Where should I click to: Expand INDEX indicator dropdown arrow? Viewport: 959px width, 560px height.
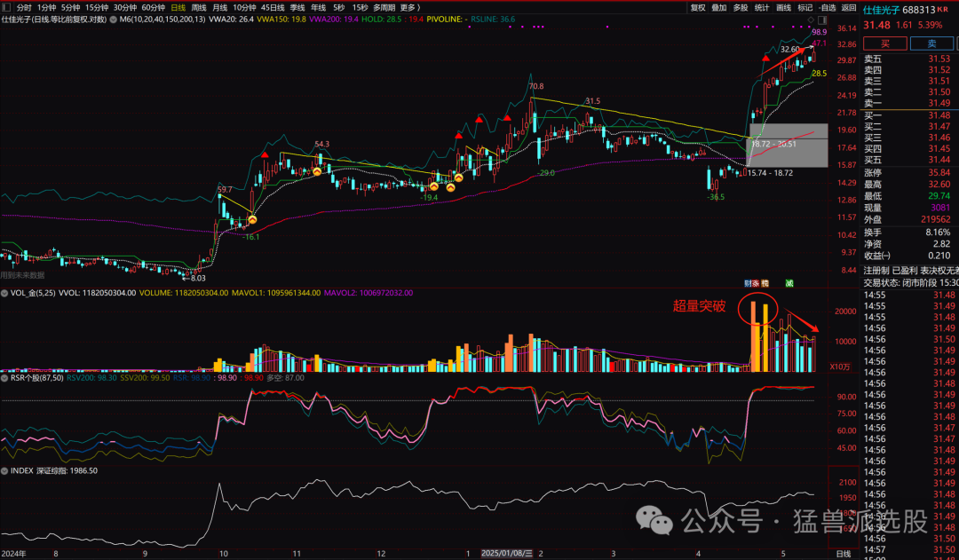[x=5, y=470]
